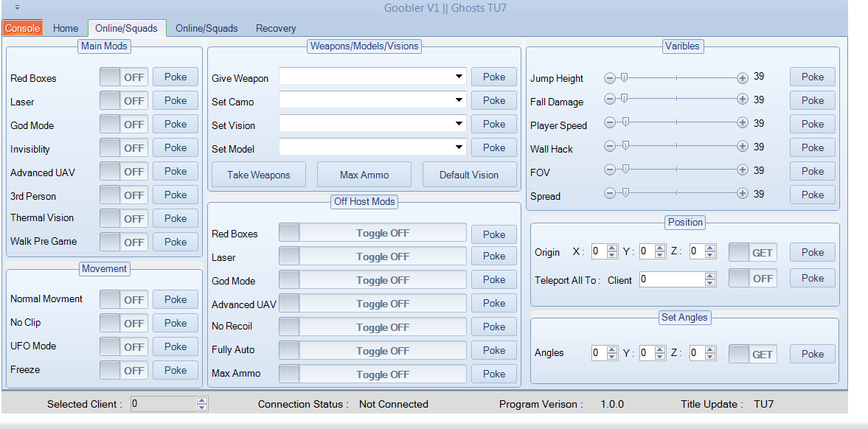Click the Jump Height slider track
868x429 pixels.
point(676,78)
